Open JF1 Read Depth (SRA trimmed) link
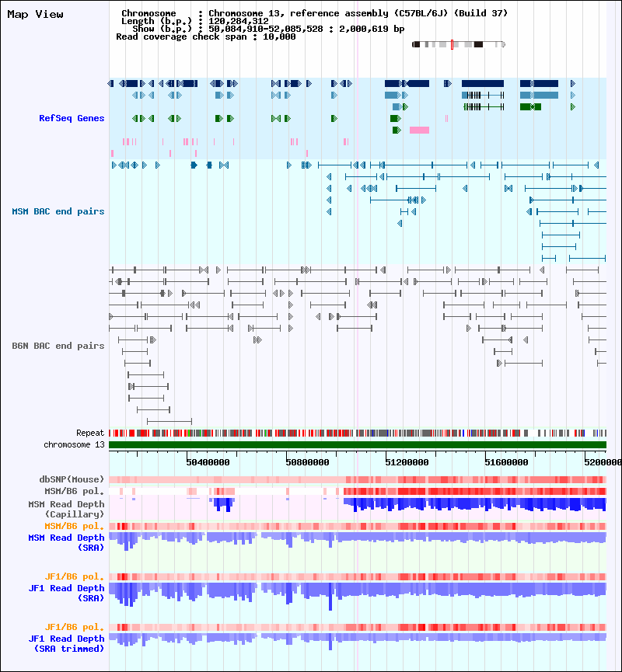Screen dimensions: 622x672 [x=66, y=643]
